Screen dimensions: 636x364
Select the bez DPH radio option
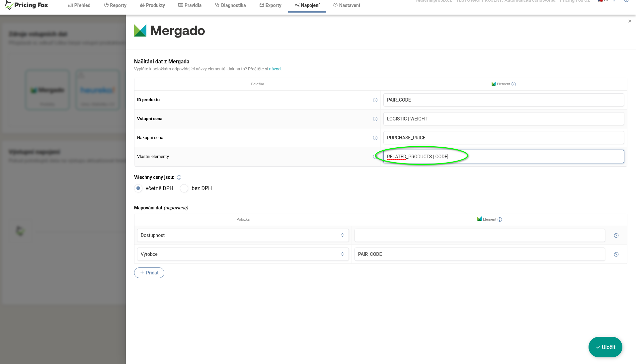[x=184, y=188]
